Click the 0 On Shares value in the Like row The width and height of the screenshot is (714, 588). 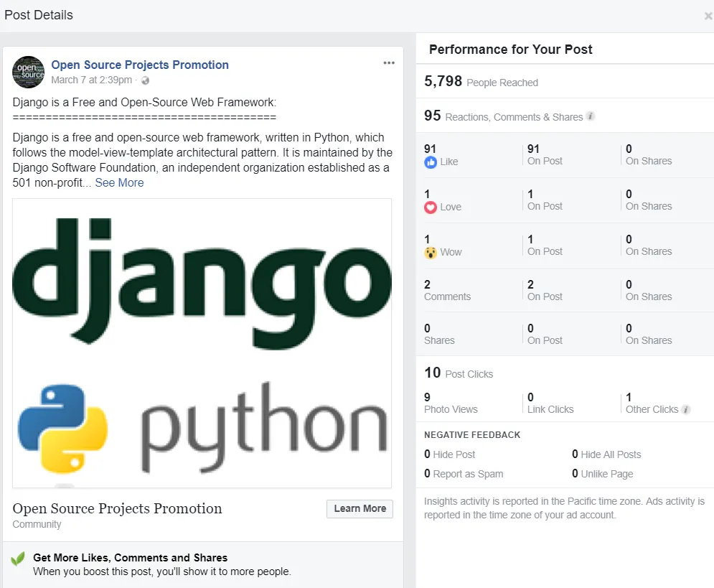pos(649,154)
